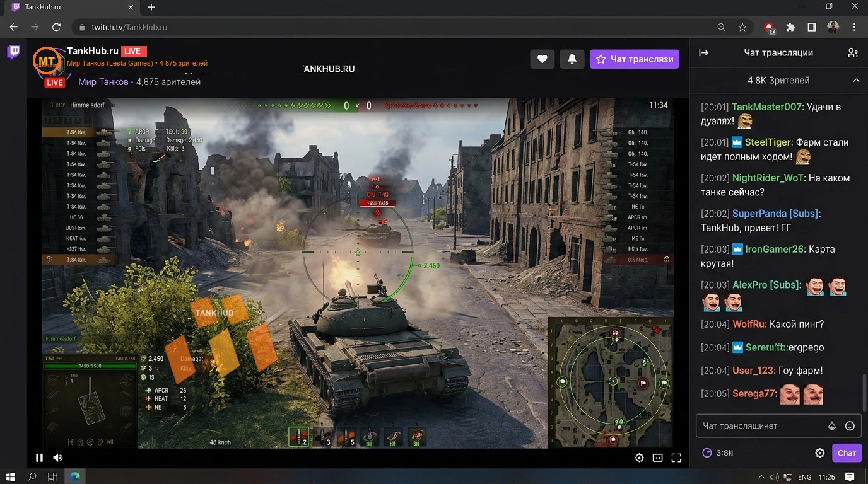This screenshot has height=484, width=868.
Task: Toggle browser side panel
Action: tap(812, 27)
